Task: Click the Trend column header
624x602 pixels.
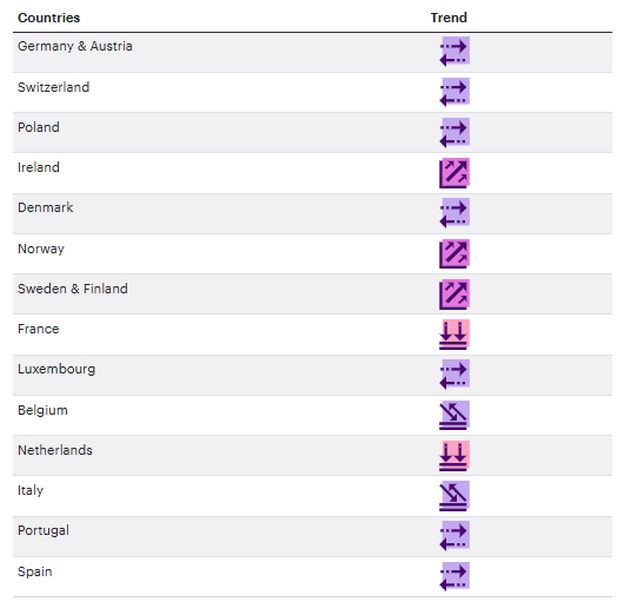Action: [x=449, y=18]
